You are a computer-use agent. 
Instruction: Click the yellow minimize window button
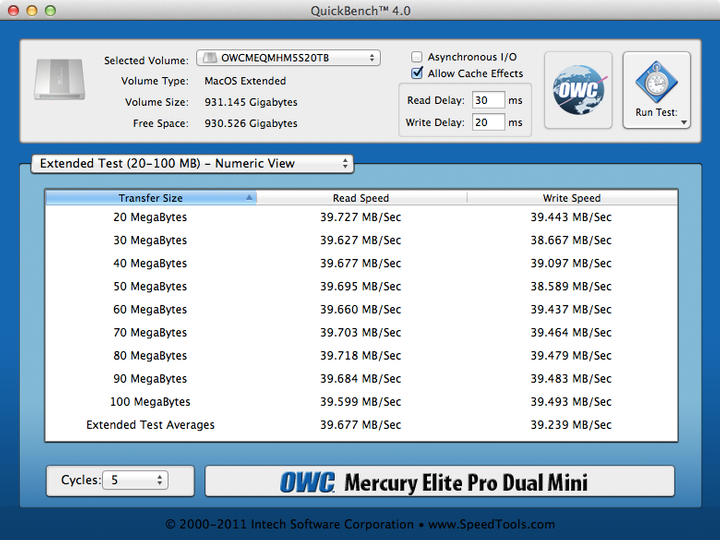(32, 10)
